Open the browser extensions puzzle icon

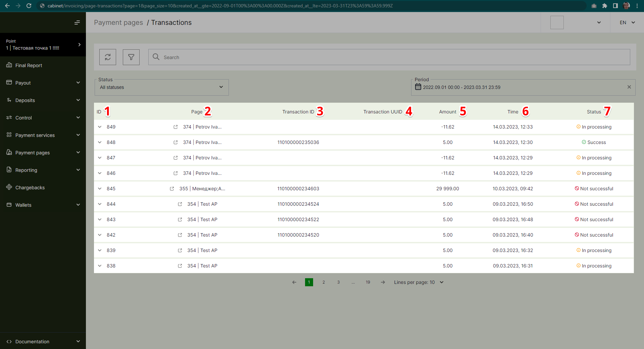pyautogui.click(x=605, y=6)
